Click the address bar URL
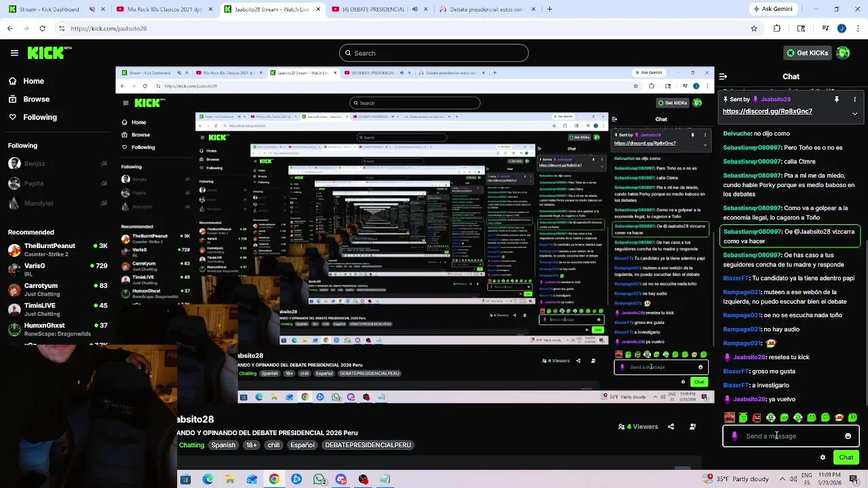This screenshot has height=488, width=868. 108,28
